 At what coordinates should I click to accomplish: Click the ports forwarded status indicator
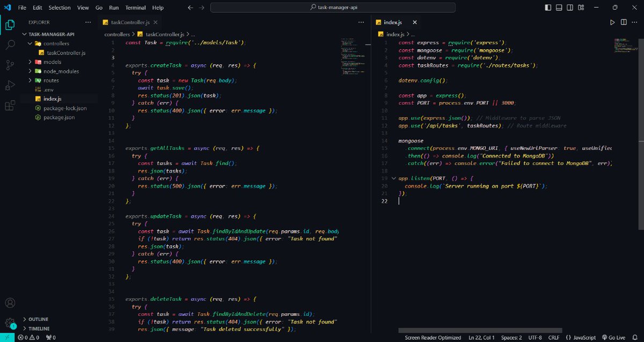(x=51, y=338)
